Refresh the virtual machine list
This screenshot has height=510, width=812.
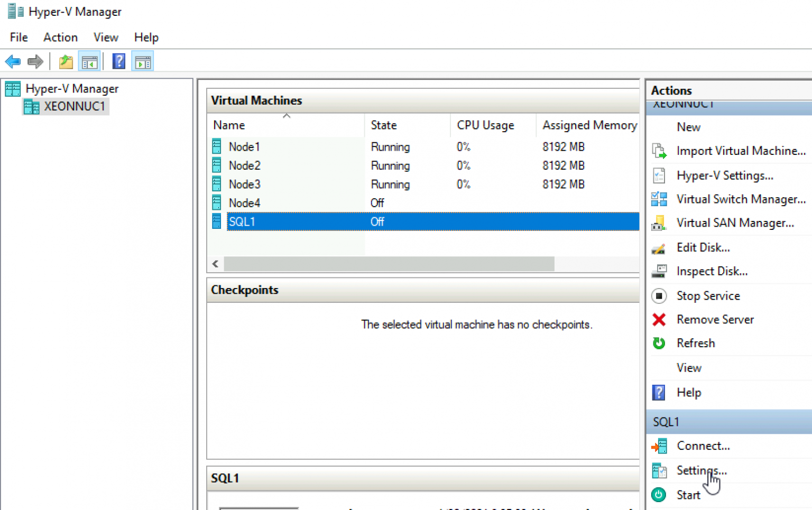[x=696, y=343]
